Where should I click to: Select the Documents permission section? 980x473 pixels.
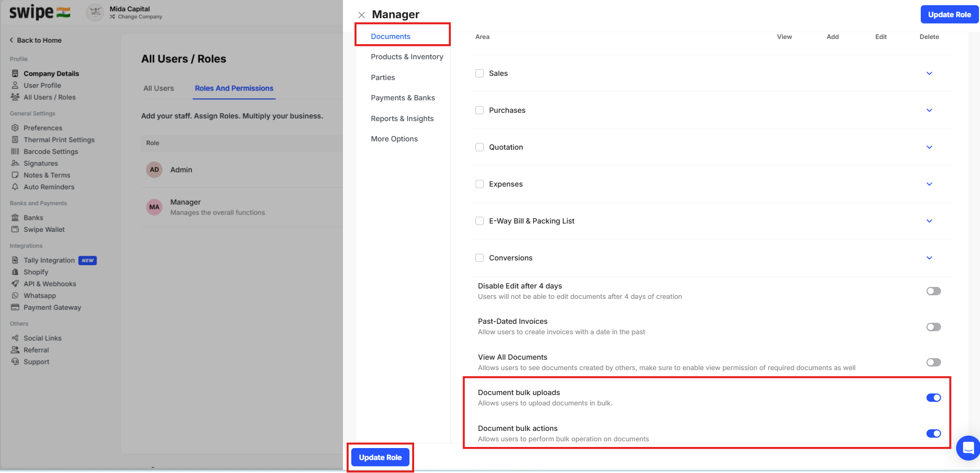(x=391, y=36)
